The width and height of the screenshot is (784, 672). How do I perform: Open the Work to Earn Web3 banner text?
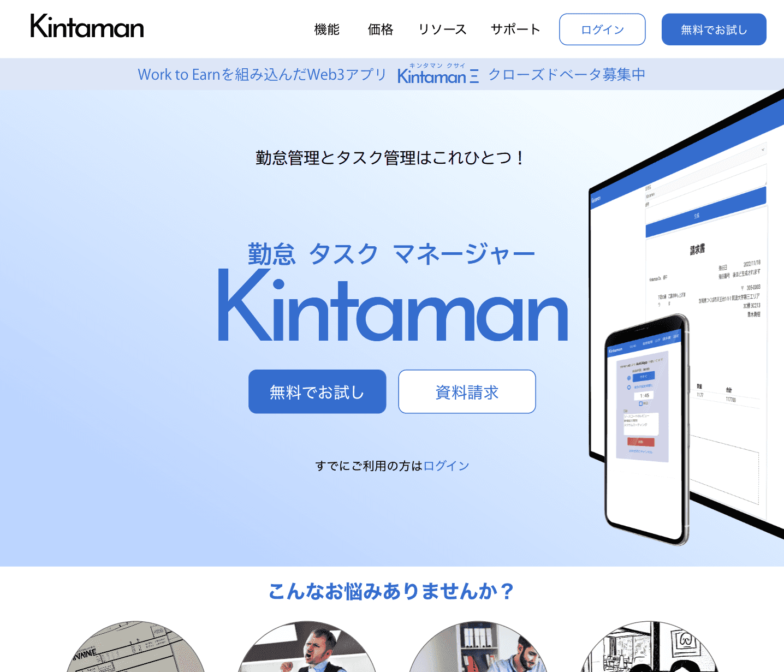262,74
